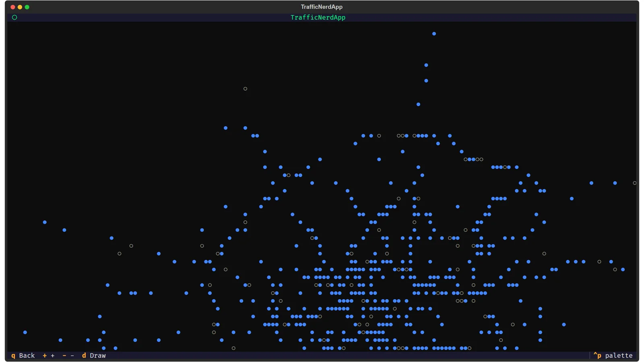Click the + zoom in footer key

49,356
